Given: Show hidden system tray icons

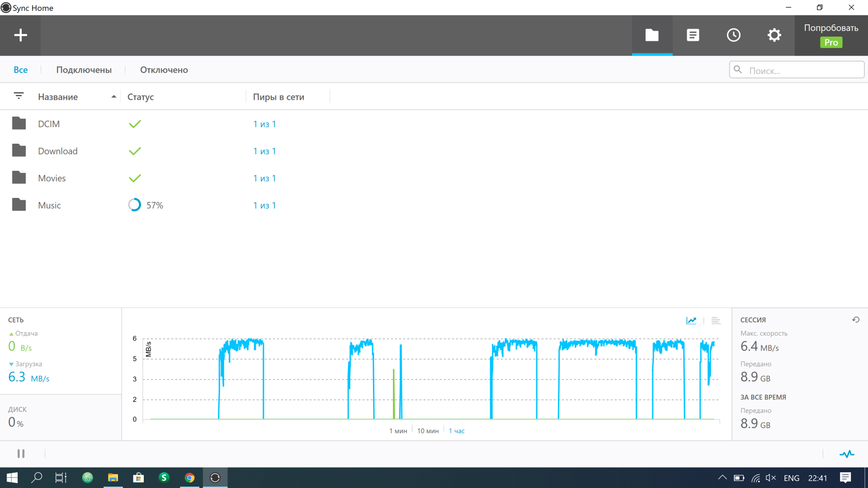Looking at the screenshot, I should [722, 478].
